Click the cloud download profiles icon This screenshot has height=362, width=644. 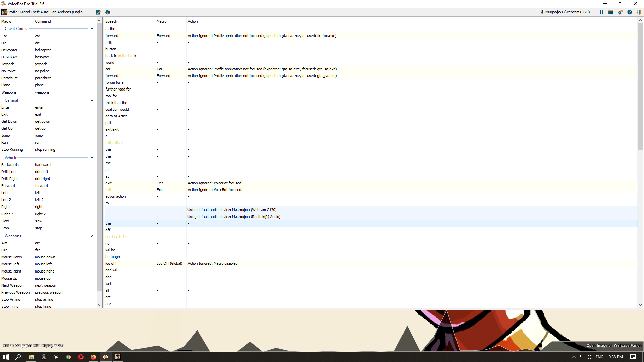[108, 12]
